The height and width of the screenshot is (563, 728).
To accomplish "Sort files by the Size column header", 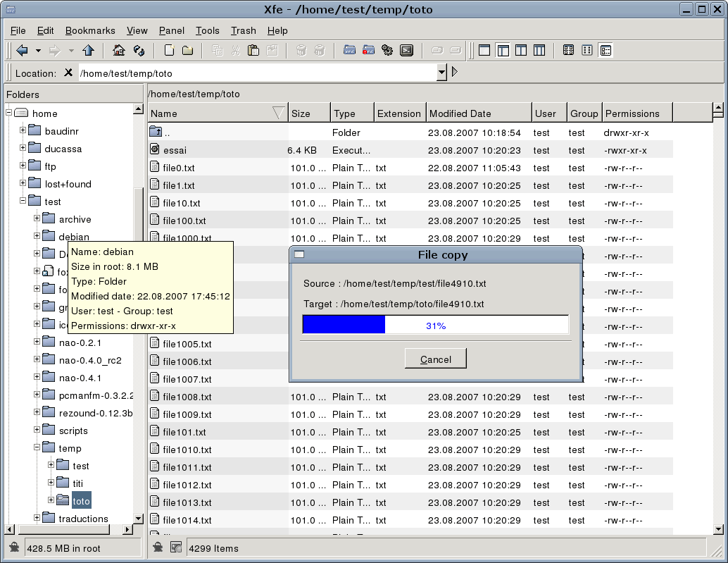I will [x=309, y=113].
